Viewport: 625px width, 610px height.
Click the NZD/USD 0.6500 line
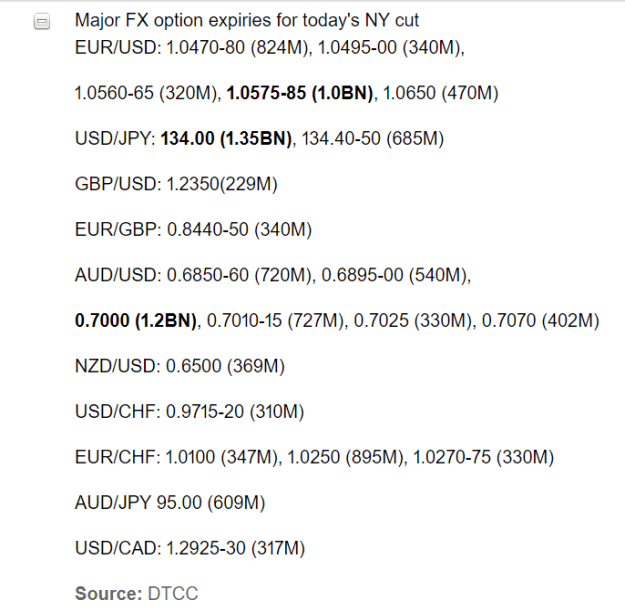(180, 366)
